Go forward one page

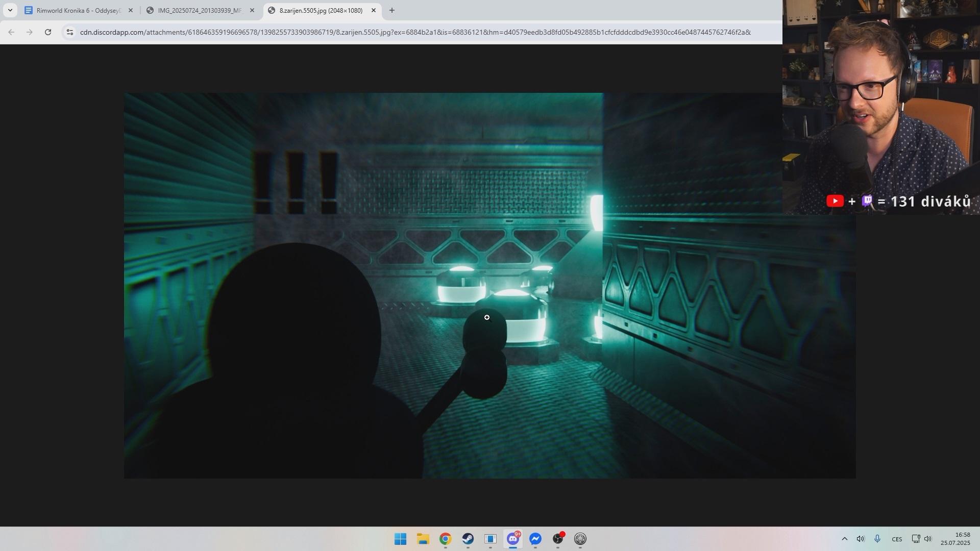coord(30,32)
